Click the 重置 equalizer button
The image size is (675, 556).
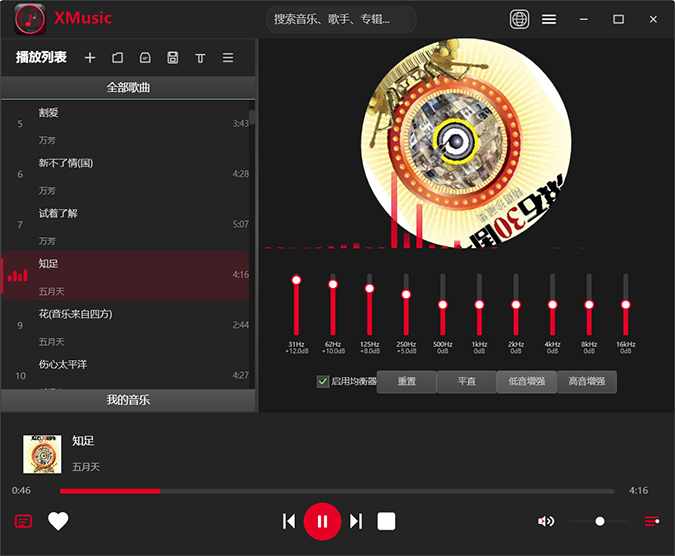(407, 382)
